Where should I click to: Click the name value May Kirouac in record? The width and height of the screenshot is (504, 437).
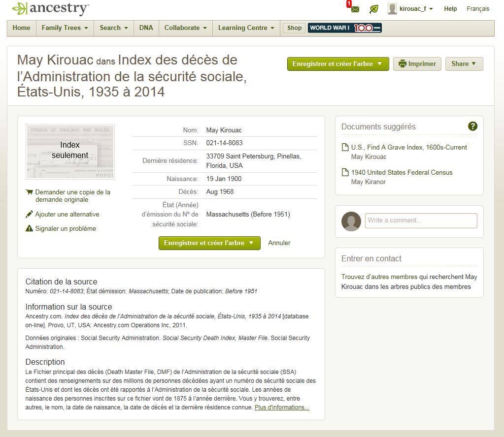tap(224, 130)
